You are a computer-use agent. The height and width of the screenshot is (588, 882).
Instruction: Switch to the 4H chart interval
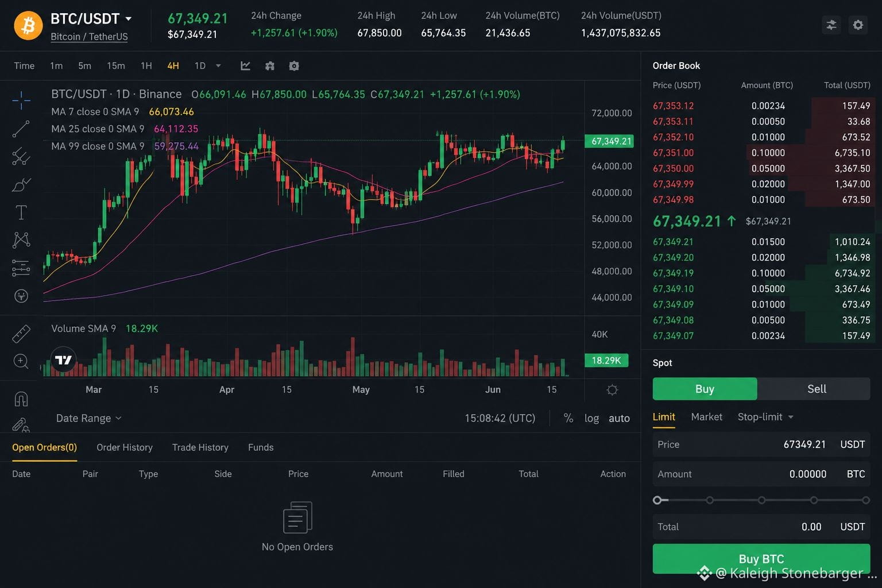pos(173,66)
